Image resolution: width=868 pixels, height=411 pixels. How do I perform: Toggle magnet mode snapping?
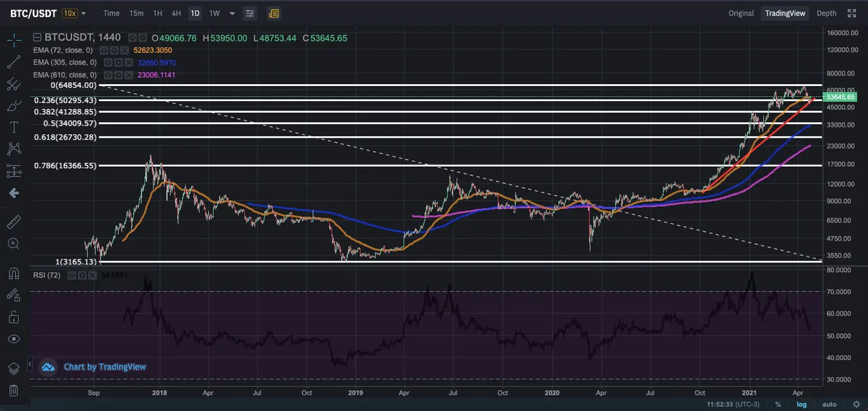point(14,273)
